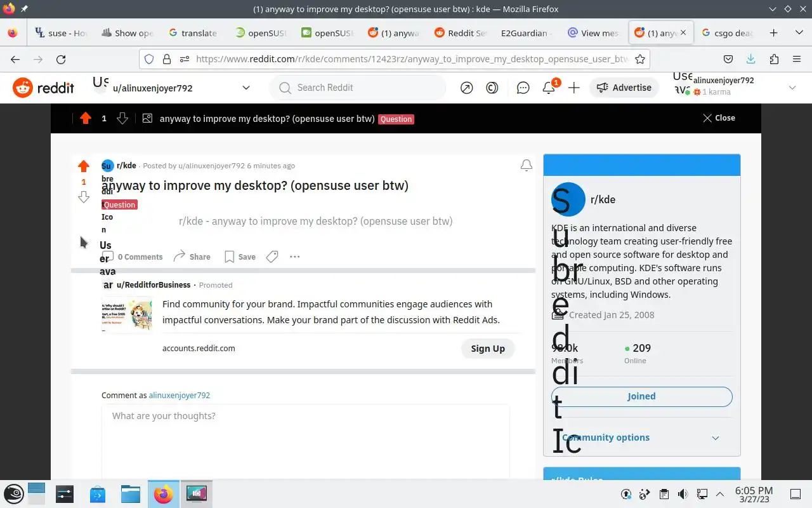Open poster u/alinuxenjoyer792 profile link

pyautogui.click(x=211, y=166)
